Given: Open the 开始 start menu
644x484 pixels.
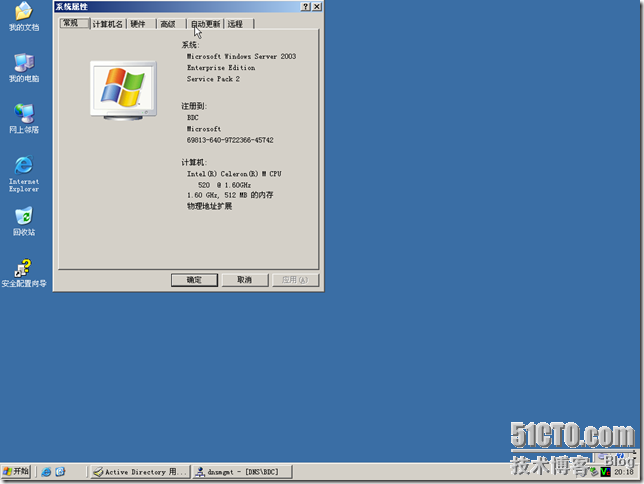Looking at the screenshot, I should (x=16, y=472).
